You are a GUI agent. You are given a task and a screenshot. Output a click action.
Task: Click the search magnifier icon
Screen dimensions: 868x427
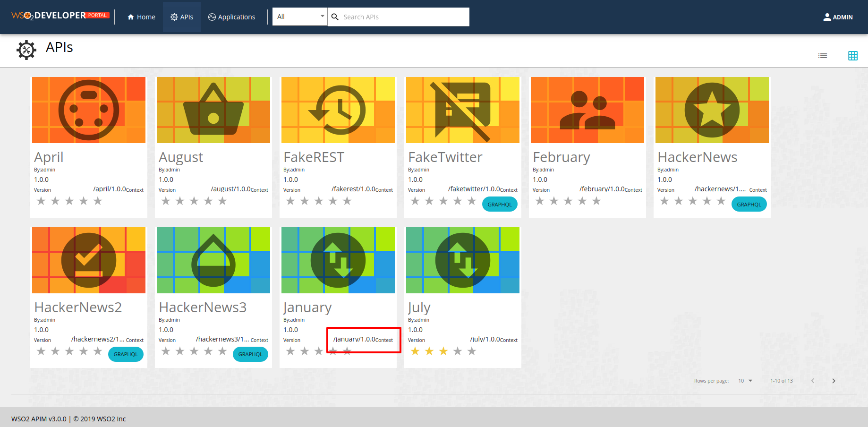335,17
